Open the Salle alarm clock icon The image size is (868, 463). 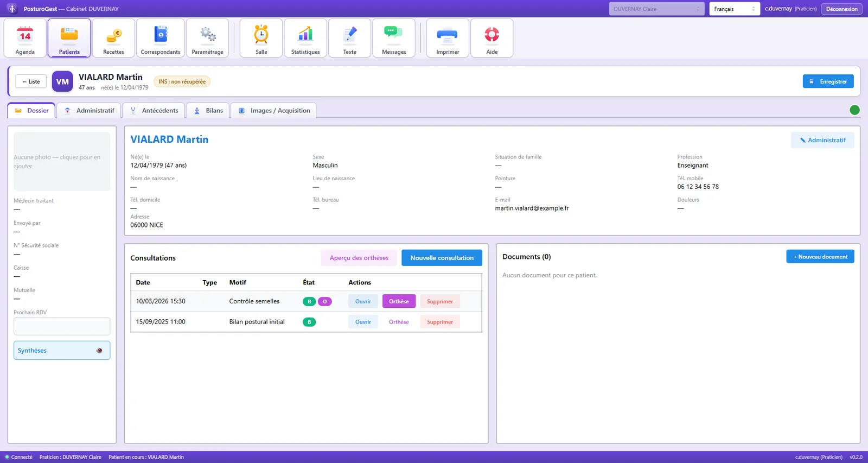pyautogui.click(x=261, y=38)
